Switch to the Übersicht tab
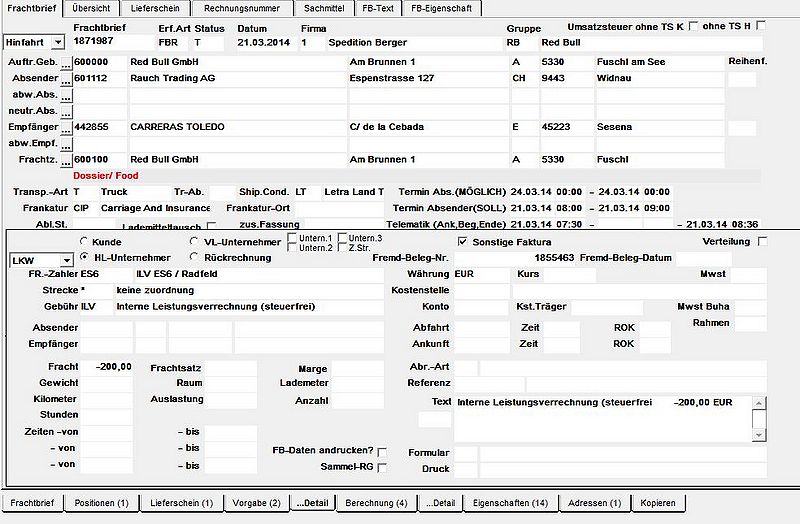Image resolution: width=800 pixels, height=524 pixels. pos(91,8)
